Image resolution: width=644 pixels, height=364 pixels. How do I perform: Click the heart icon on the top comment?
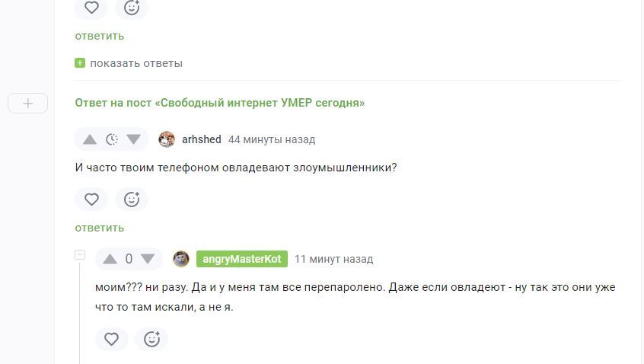[x=91, y=8]
